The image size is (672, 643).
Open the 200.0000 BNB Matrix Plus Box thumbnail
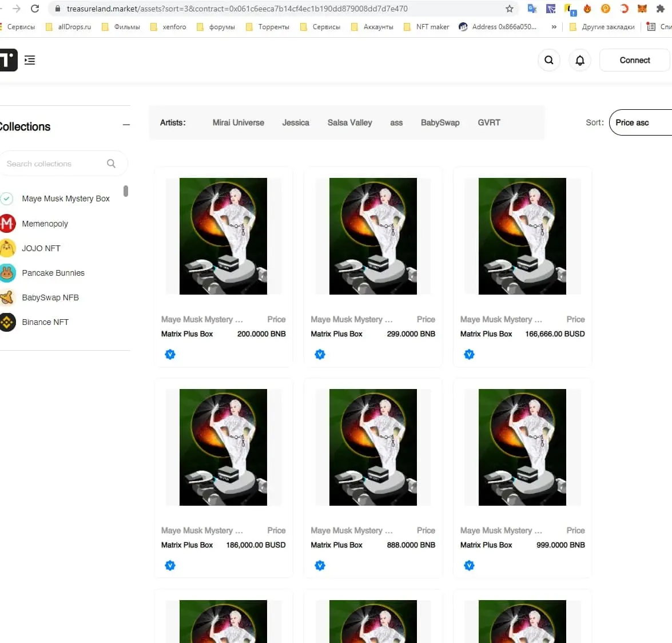pos(223,236)
